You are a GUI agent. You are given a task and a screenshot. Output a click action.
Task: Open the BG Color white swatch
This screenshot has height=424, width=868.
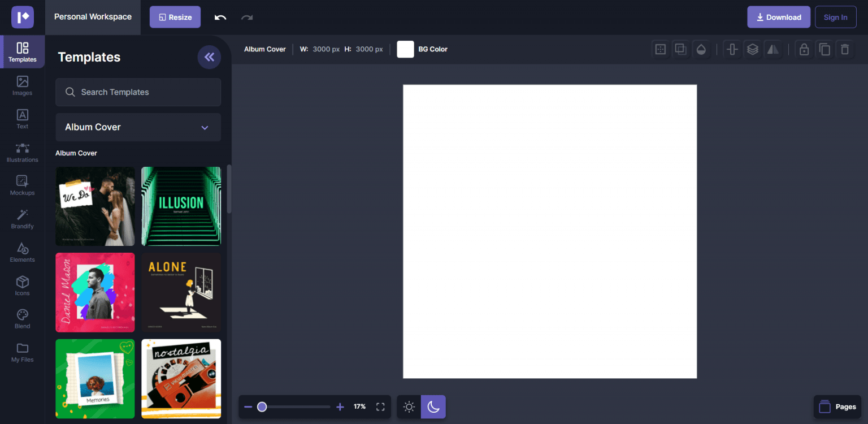[405, 49]
